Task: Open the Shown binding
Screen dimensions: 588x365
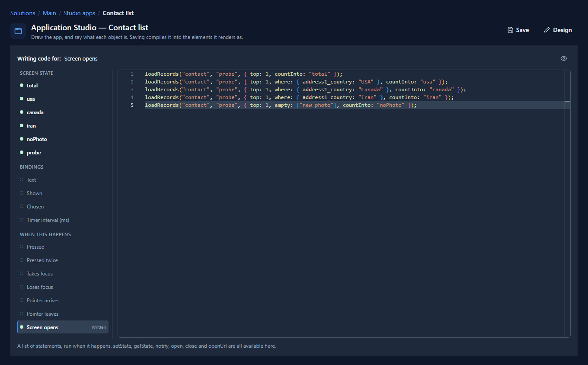Action: click(x=63, y=193)
